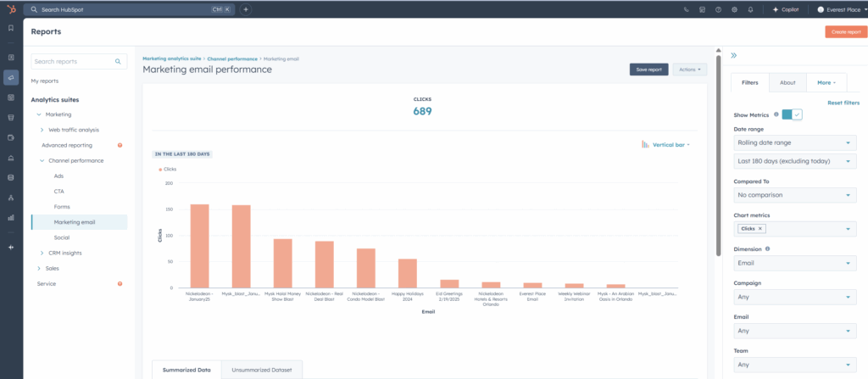Open the bookmarks icon in sidebar
The width and height of the screenshot is (868, 379).
(11, 28)
